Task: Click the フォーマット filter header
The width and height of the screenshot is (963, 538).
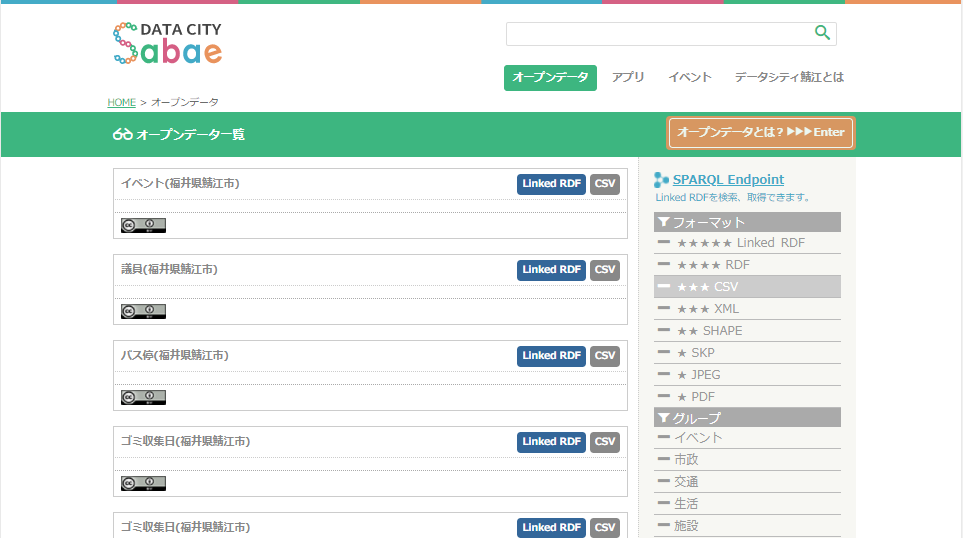Action: 747,222
